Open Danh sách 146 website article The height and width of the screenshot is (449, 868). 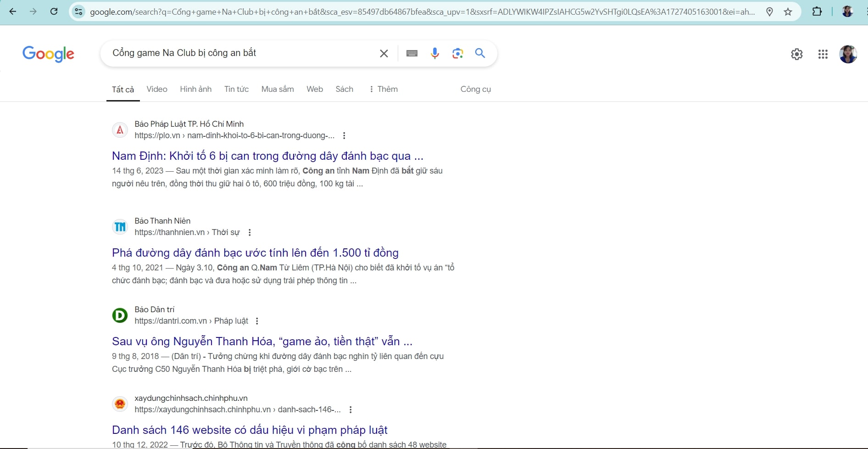click(250, 430)
